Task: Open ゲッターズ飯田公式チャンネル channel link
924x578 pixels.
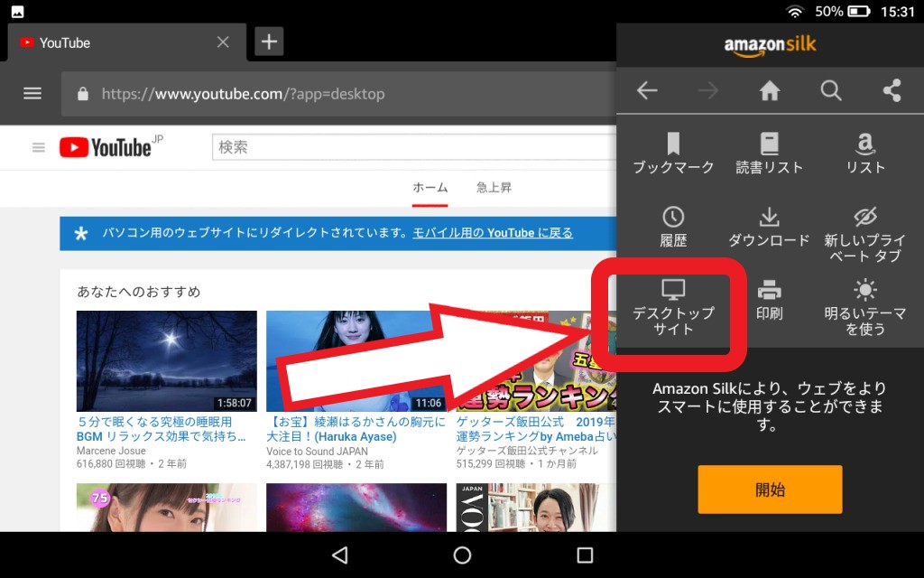Action: 527,451
